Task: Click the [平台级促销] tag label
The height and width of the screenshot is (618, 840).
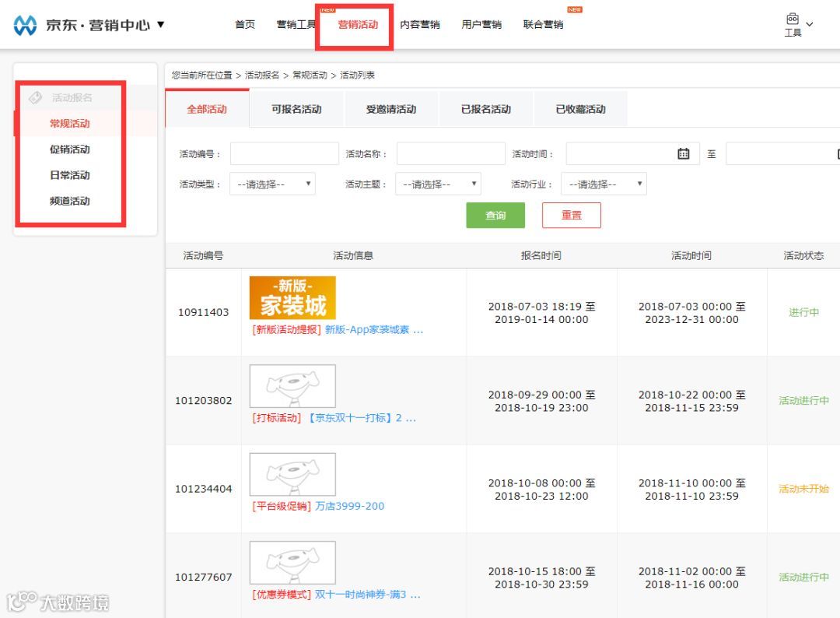Action: (282, 506)
